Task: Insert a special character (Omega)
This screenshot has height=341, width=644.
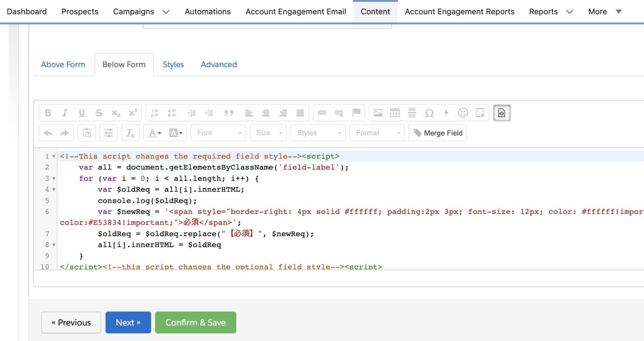Action: coord(429,112)
